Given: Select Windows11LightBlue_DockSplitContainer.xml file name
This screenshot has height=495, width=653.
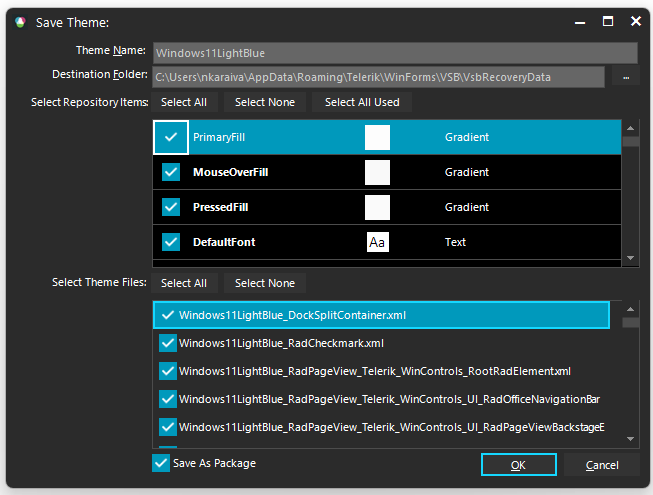Looking at the screenshot, I should [x=292, y=315].
